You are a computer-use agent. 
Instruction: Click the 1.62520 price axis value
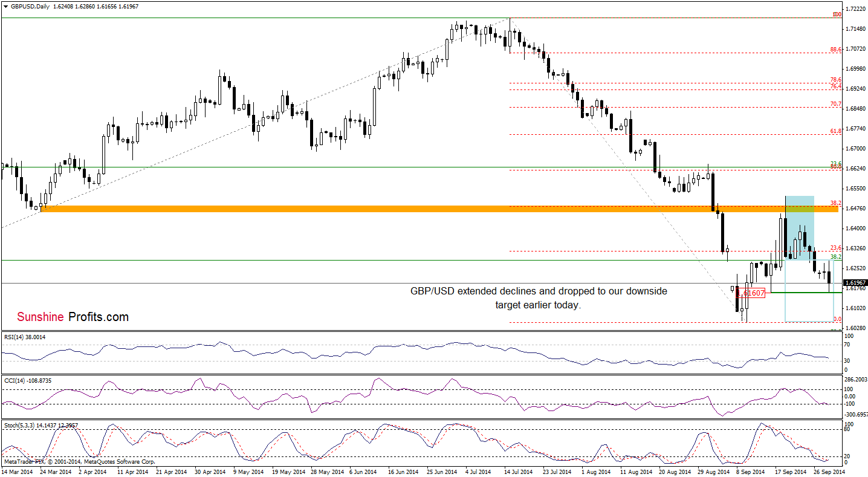(x=857, y=268)
